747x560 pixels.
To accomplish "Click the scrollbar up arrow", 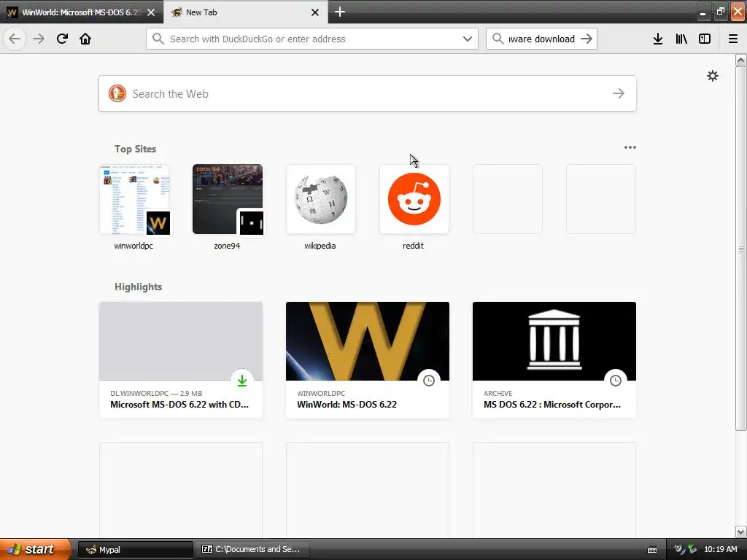I will click(740, 60).
